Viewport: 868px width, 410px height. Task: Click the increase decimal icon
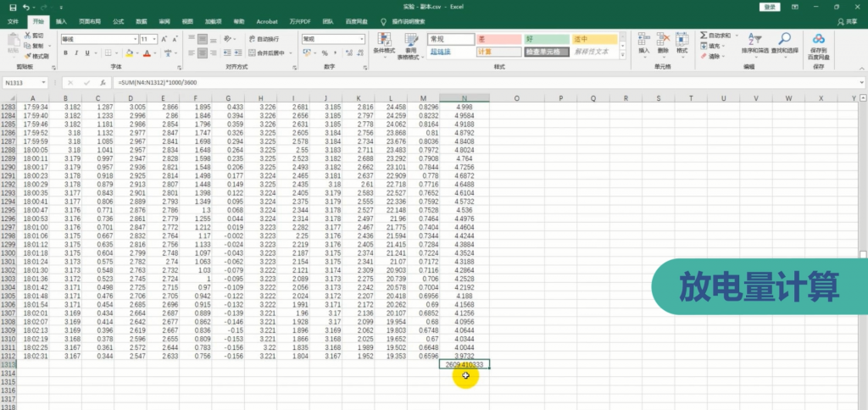point(349,53)
